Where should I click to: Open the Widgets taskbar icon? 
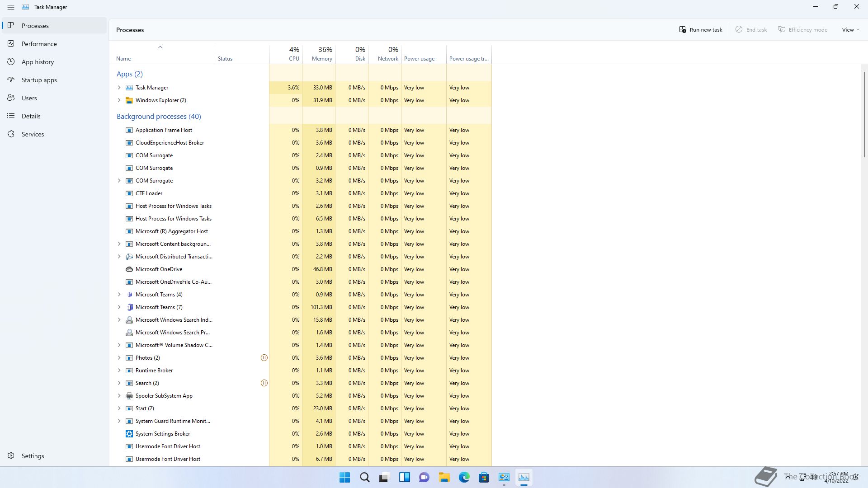pyautogui.click(x=404, y=477)
